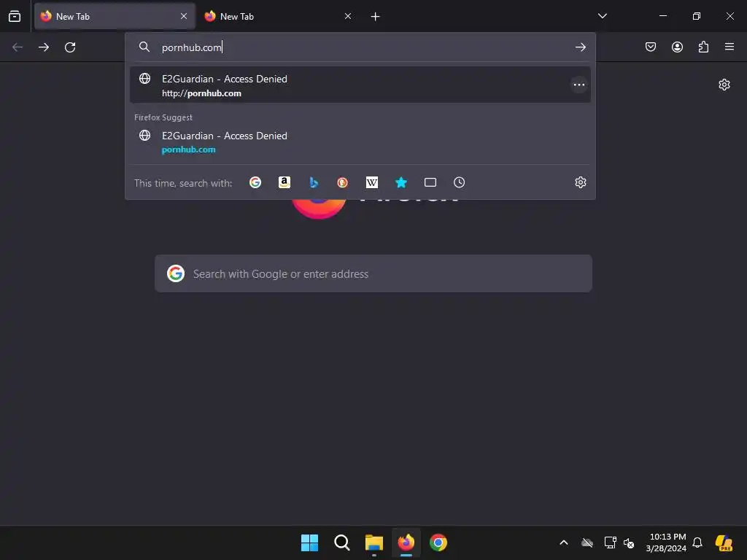
Task: Launch Google Chrome from the taskbar
Action: 438,542
